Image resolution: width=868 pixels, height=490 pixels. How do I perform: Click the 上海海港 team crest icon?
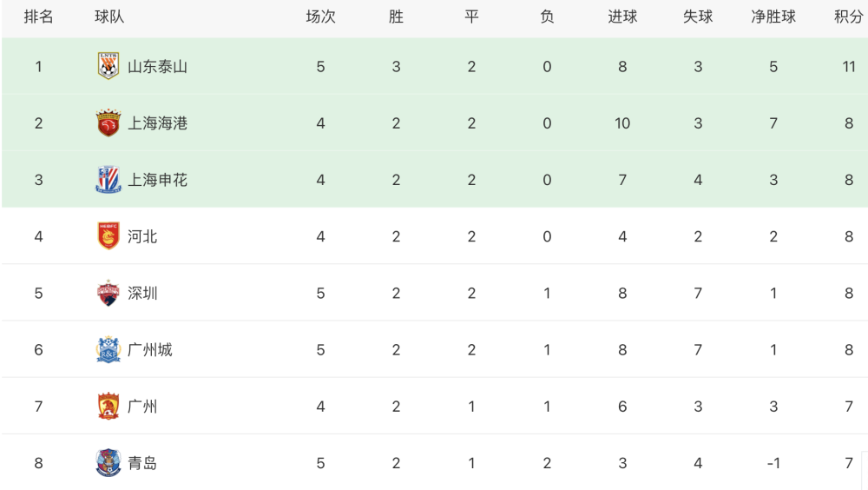pos(108,123)
